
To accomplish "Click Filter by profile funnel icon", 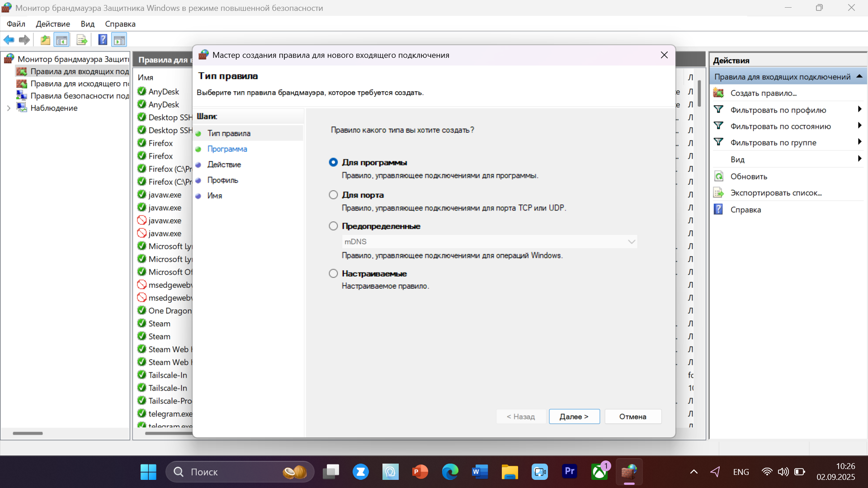I will pos(718,110).
